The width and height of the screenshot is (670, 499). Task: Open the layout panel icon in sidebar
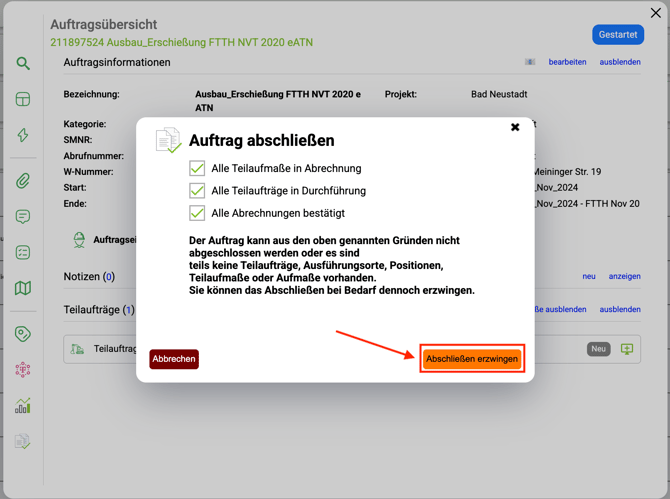pos(23,99)
